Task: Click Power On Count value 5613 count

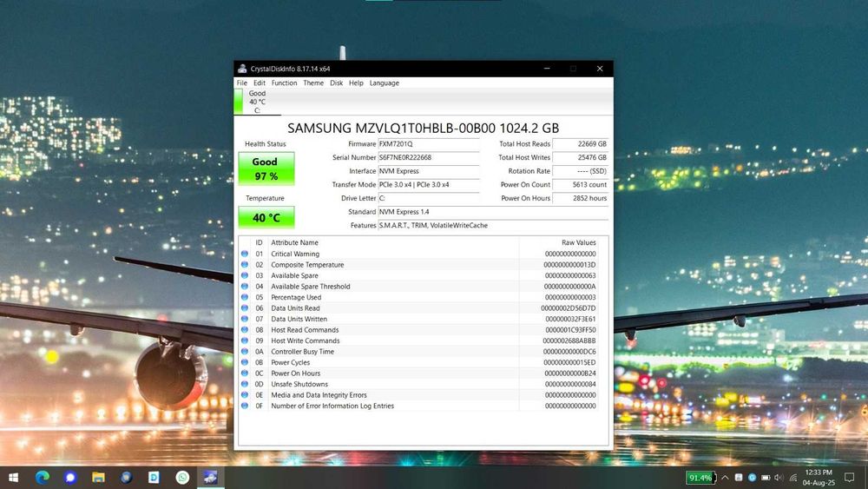Action: click(580, 184)
